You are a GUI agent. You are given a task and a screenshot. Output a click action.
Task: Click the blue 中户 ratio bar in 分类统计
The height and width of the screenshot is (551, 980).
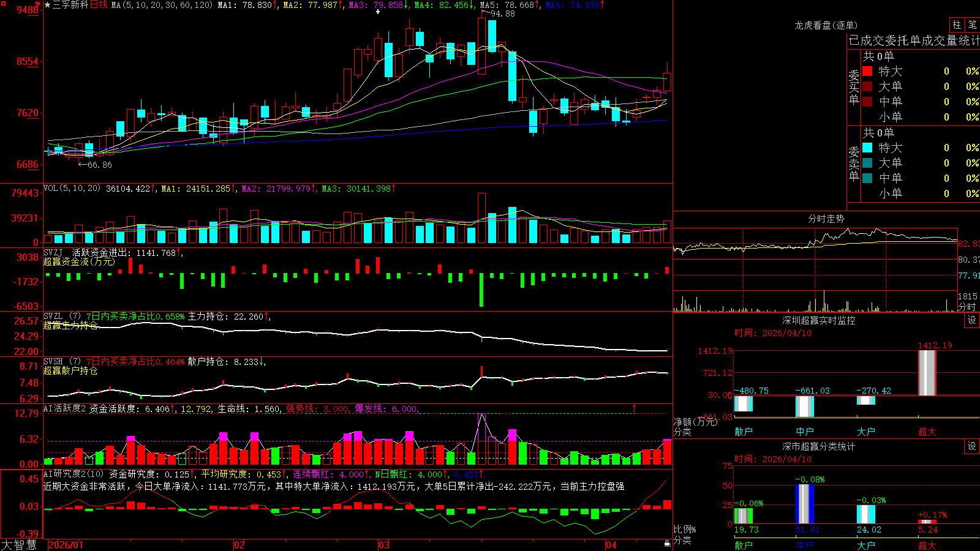tap(805, 504)
